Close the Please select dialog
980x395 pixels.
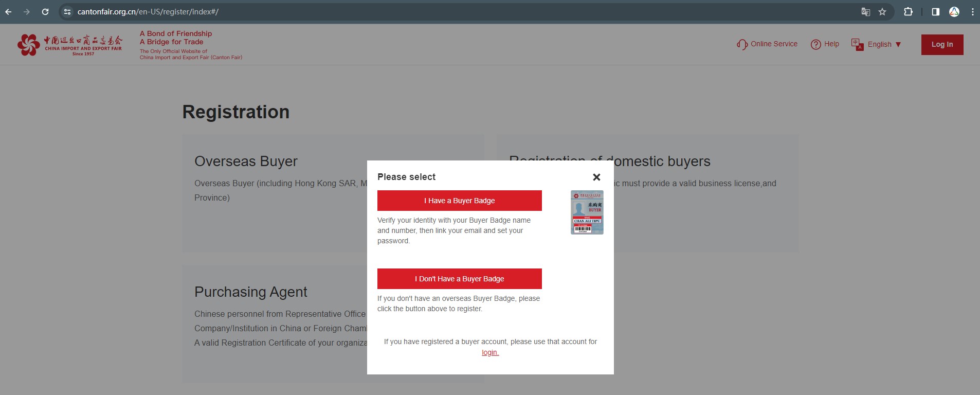pos(596,177)
